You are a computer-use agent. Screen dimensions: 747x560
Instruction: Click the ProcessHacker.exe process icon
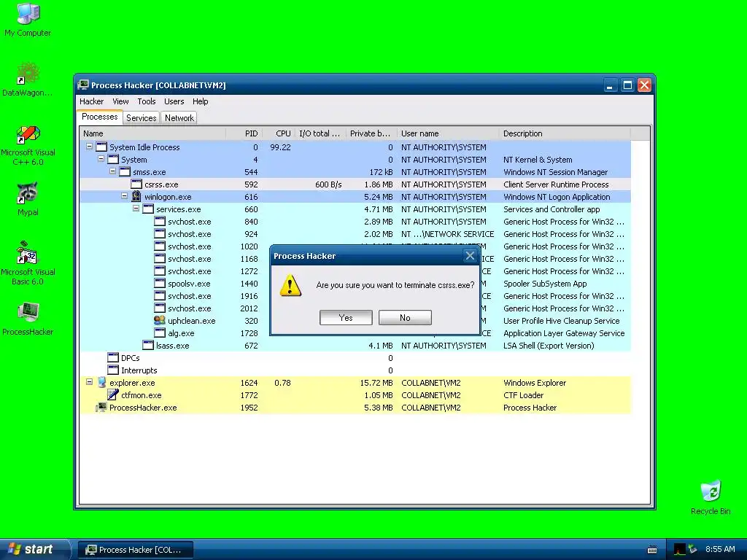101,407
